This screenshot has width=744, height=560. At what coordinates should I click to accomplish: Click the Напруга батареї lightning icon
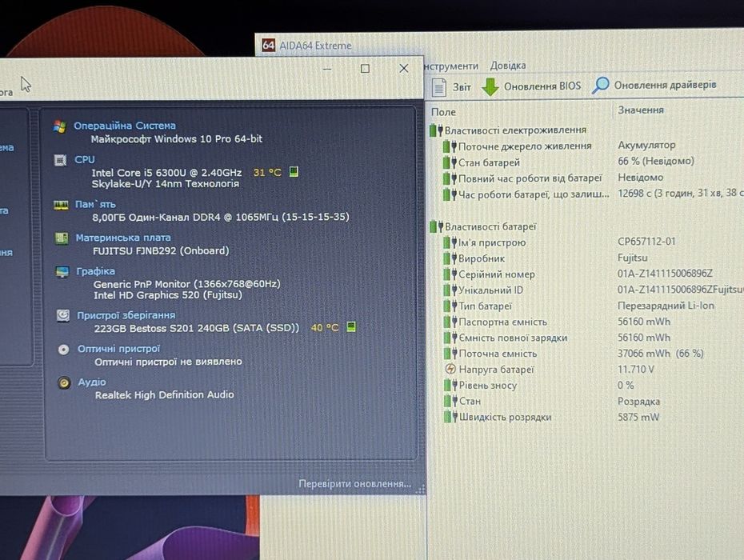click(x=450, y=369)
